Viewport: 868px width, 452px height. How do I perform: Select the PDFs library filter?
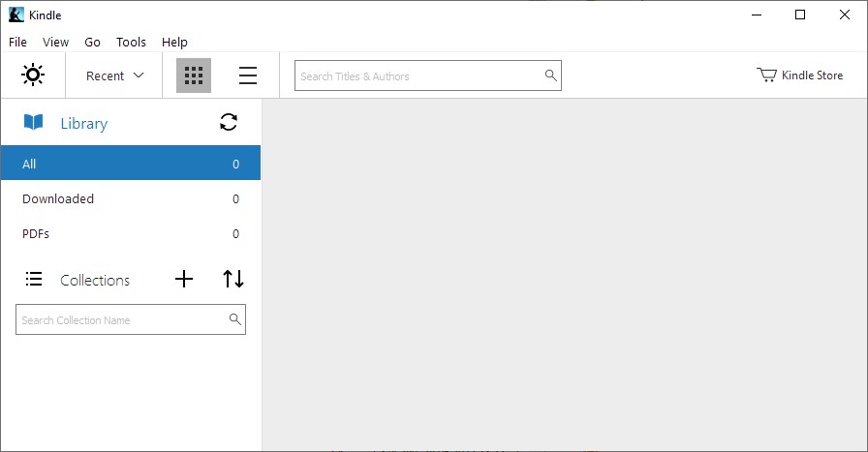tap(130, 233)
